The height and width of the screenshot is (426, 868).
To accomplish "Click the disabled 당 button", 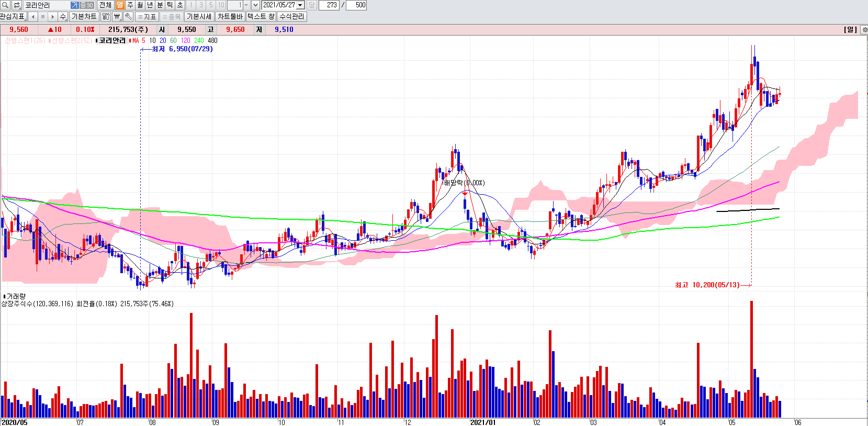I will tap(311, 5).
